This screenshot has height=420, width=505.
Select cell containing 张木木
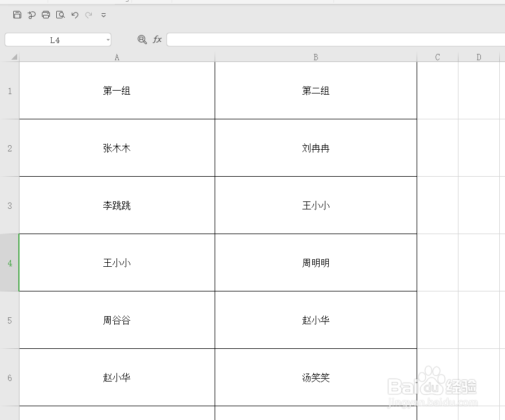(x=117, y=148)
